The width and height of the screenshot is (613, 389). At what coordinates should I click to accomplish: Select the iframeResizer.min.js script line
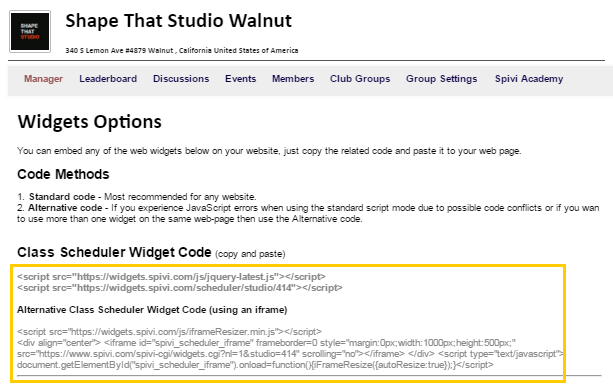(169, 332)
